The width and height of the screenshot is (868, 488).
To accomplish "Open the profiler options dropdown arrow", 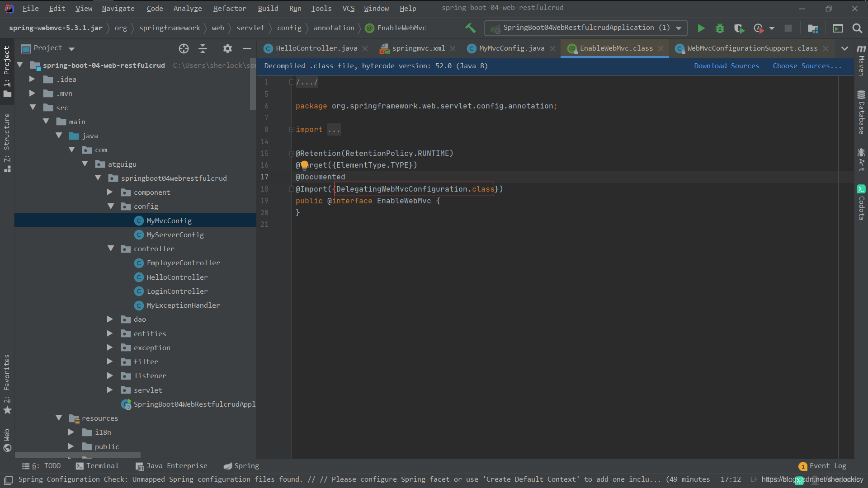I will [772, 28].
